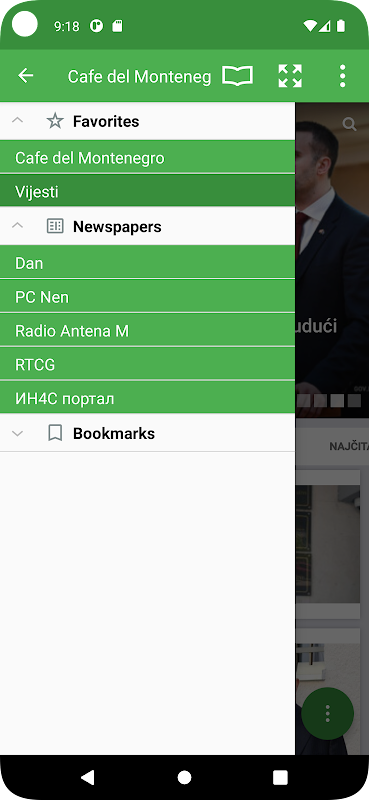The height and width of the screenshot is (800, 369).
Task: Select Cafe del Montenegro in Favorites
Action: pyautogui.click(x=147, y=158)
